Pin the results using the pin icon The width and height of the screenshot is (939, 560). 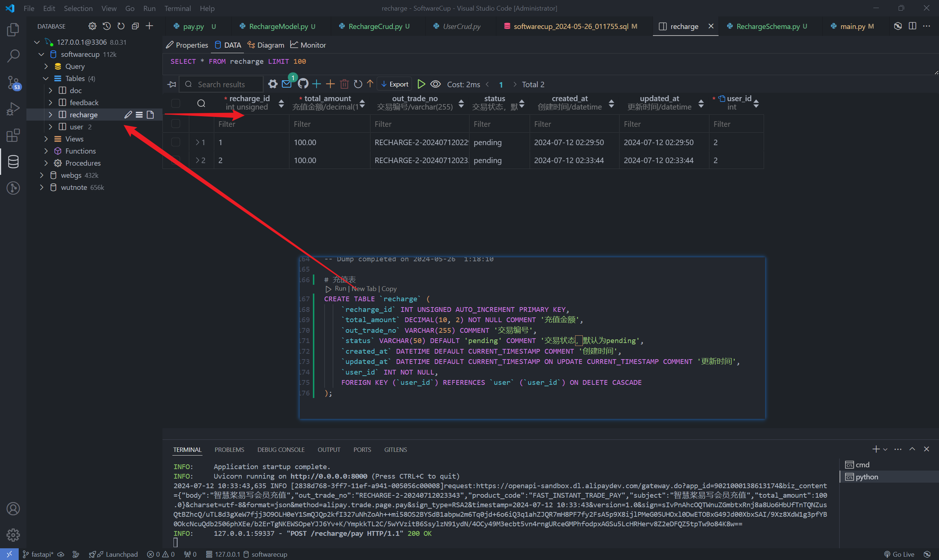point(172,84)
